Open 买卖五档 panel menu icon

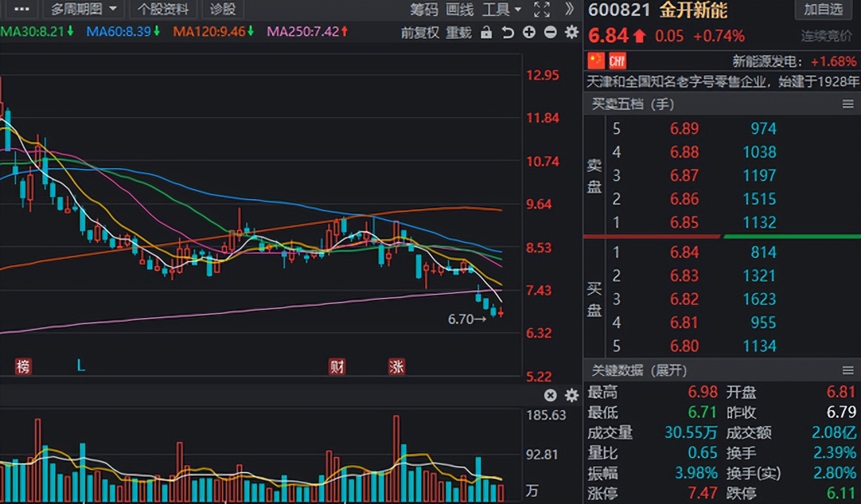click(848, 104)
